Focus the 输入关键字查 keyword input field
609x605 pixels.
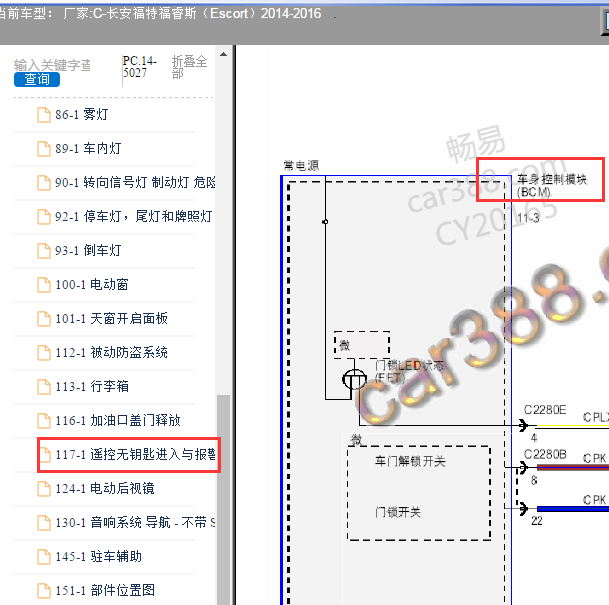click(x=52, y=65)
